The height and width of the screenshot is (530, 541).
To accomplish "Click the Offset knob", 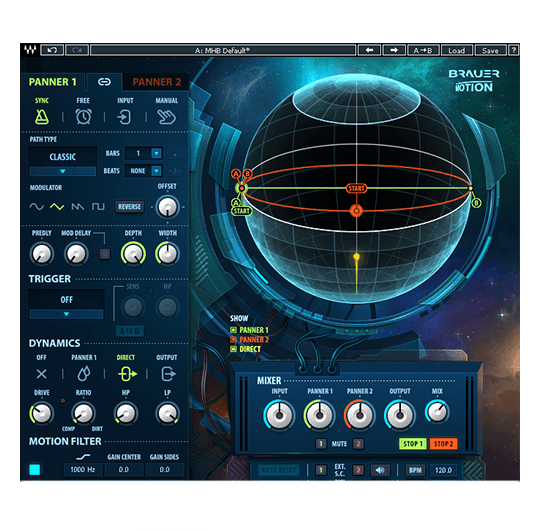I will click(167, 207).
